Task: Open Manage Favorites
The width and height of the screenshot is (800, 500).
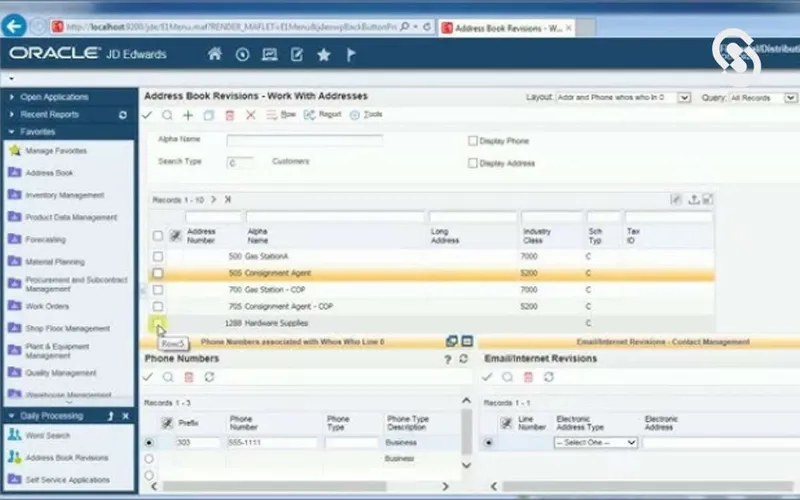Action: 56,151
